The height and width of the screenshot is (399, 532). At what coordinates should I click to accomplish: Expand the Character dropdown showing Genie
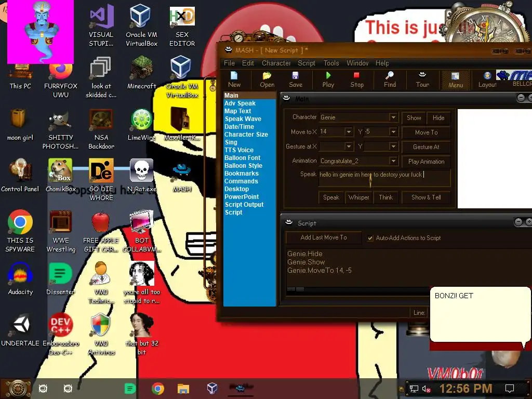tap(393, 117)
